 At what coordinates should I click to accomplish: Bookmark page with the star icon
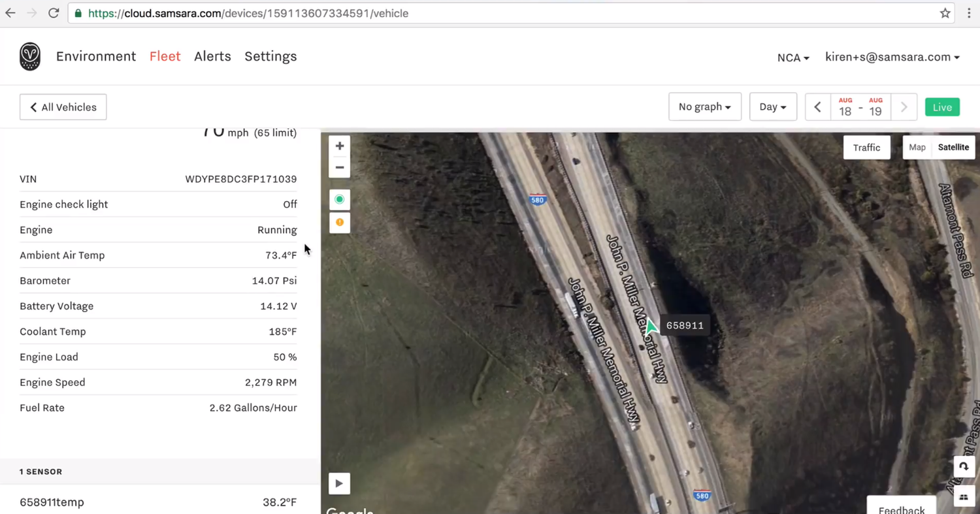tap(945, 13)
